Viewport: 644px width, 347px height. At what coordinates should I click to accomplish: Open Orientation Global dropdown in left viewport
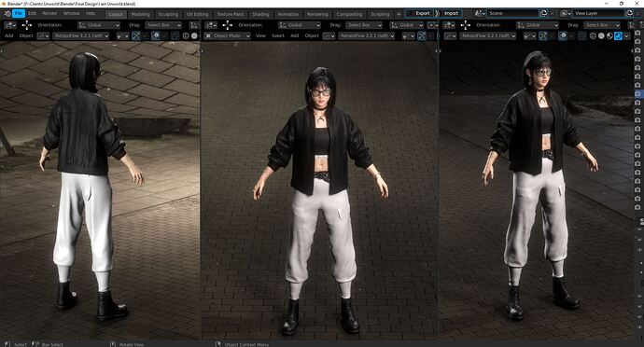(x=99, y=25)
